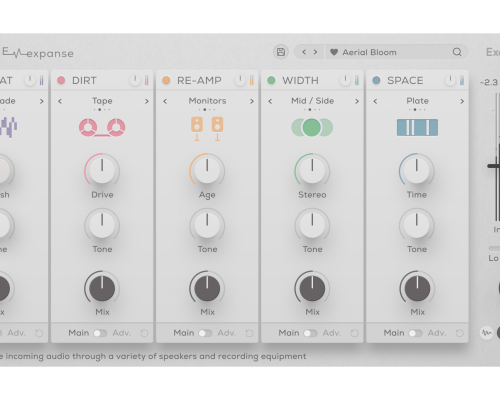Click the RE-AMP Age knob
500x400 pixels.
[207, 170]
